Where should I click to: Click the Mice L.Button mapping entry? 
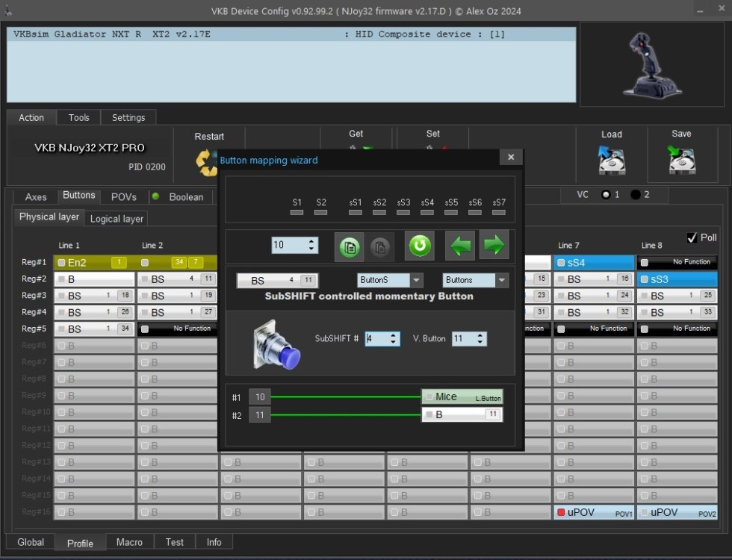pos(462,397)
